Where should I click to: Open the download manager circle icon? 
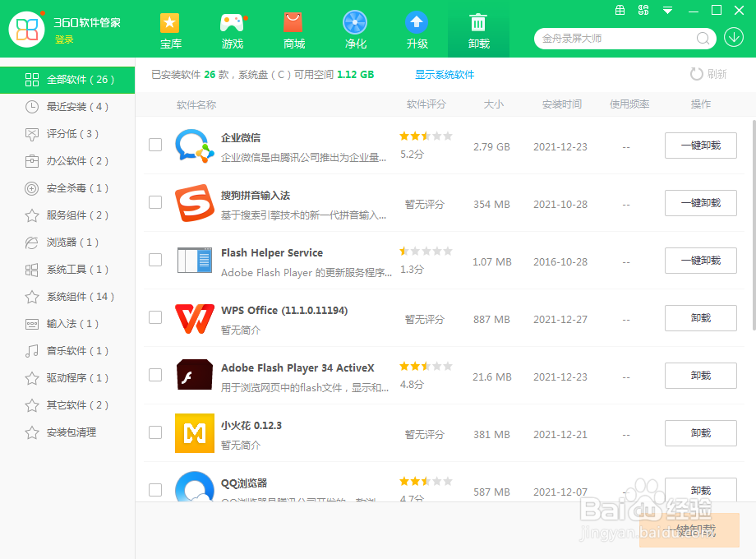733,38
